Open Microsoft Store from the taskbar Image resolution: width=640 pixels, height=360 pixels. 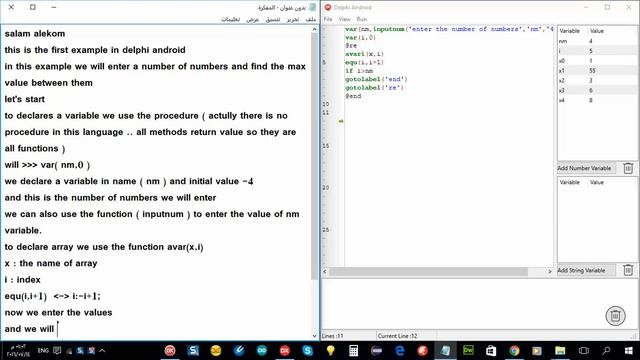click(491, 351)
